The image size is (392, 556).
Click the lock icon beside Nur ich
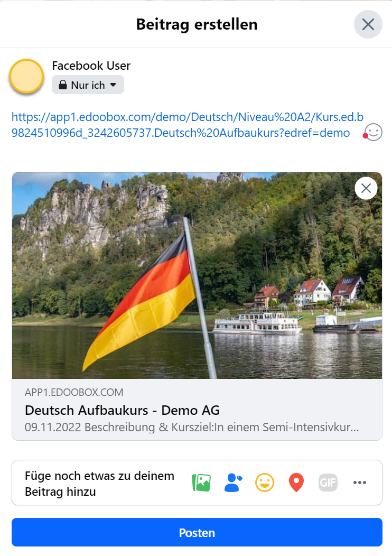63,85
